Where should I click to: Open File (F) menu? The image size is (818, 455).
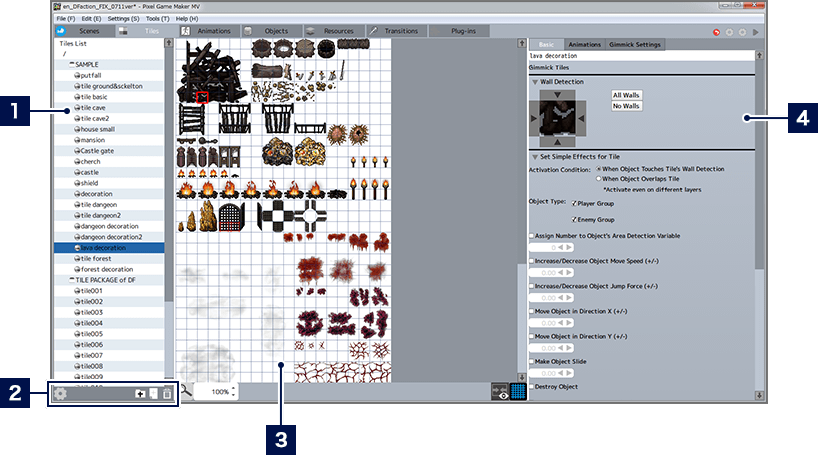pos(66,18)
